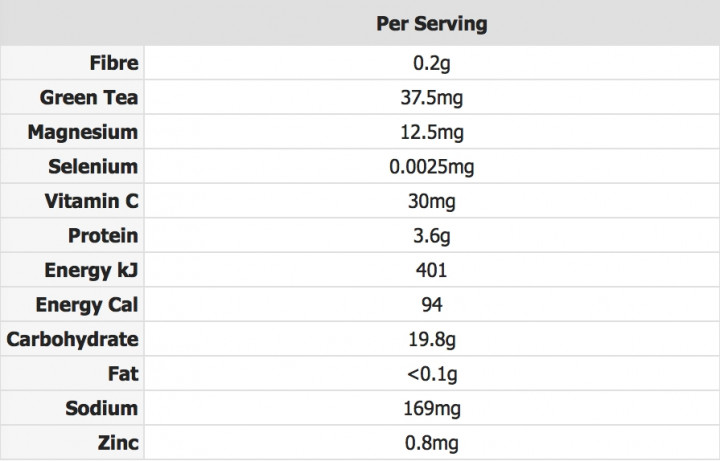Image resolution: width=720 pixels, height=461 pixels.
Task: Click the 37.5mg Green Tea value
Action: (x=432, y=97)
